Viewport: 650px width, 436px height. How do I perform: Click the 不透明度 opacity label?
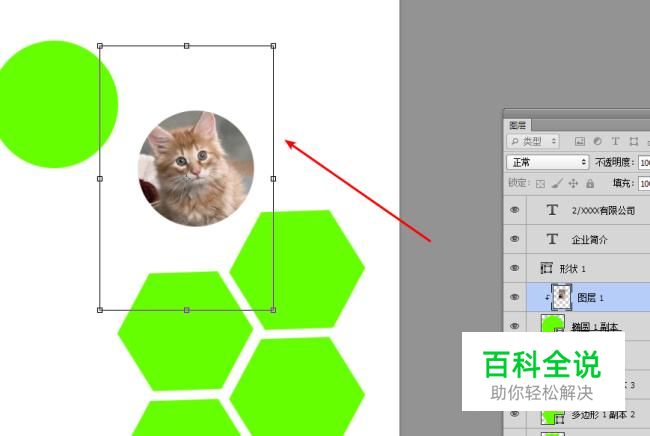(615, 162)
